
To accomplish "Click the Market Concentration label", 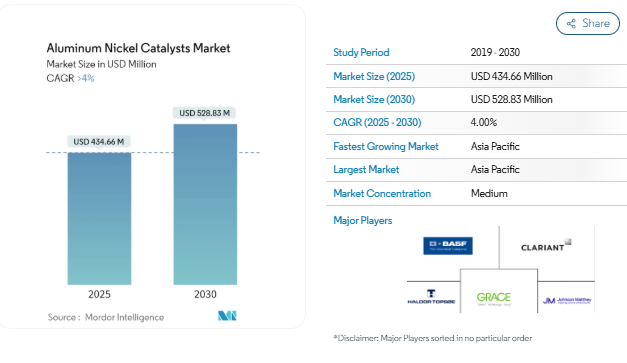I will [382, 193].
